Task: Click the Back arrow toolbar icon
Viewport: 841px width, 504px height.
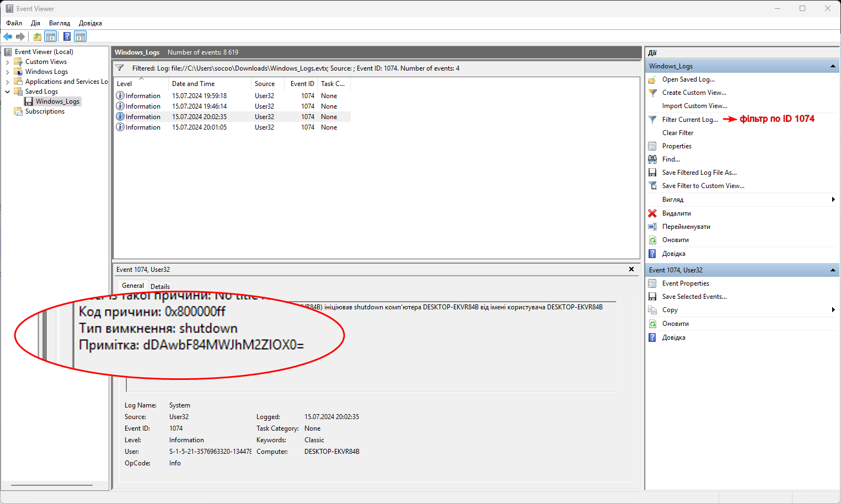Action: pyautogui.click(x=8, y=37)
